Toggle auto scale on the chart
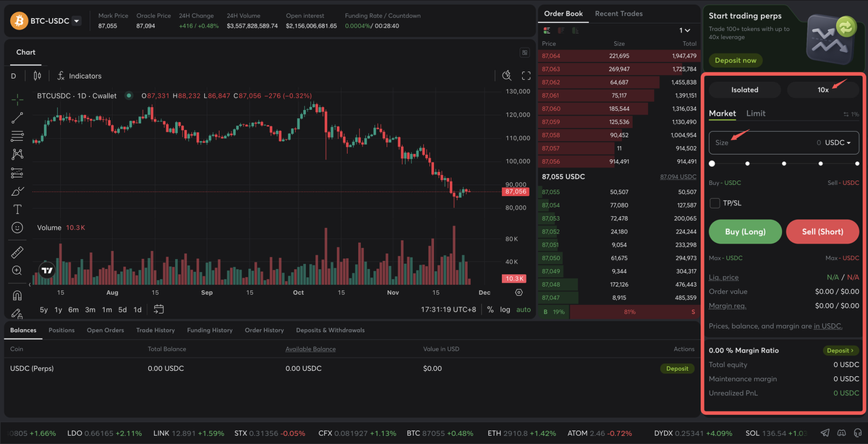The height and width of the screenshot is (444, 868). [523, 309]
